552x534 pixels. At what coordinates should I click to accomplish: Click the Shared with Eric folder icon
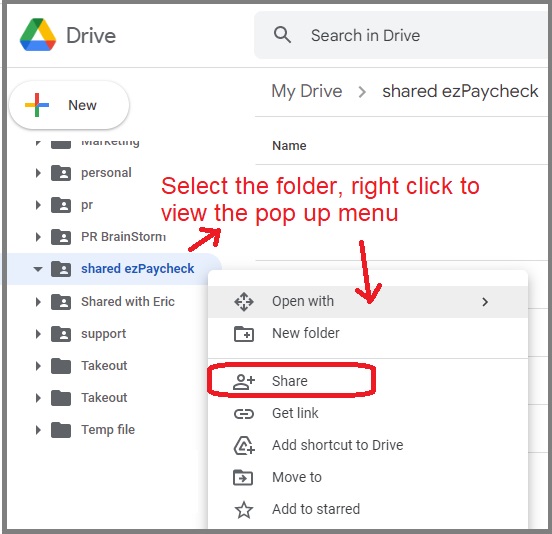(x=61, y=302)
